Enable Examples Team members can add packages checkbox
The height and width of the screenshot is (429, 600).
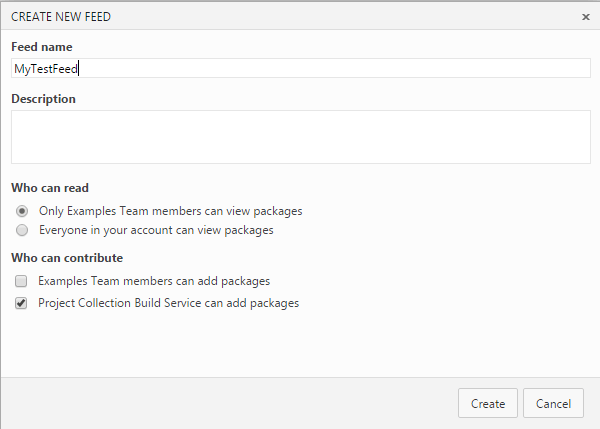coord(22,282)
